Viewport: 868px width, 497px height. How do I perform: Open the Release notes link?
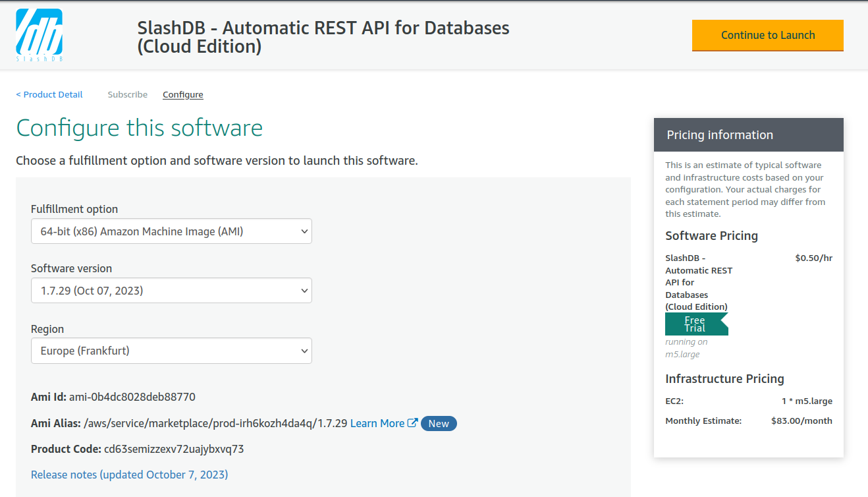tap(129, 475)
